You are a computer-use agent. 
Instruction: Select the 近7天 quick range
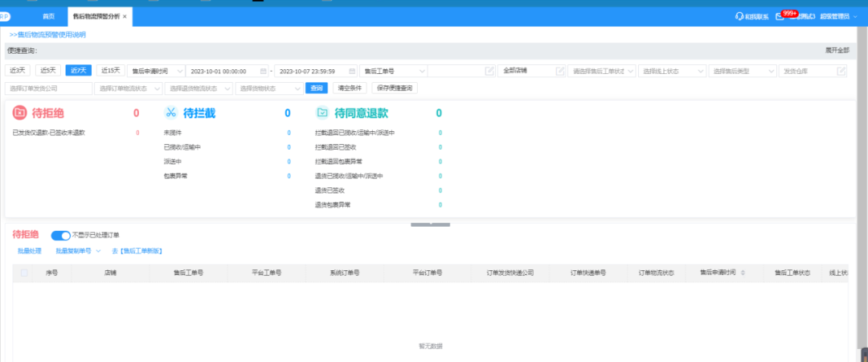pos(79,71)
